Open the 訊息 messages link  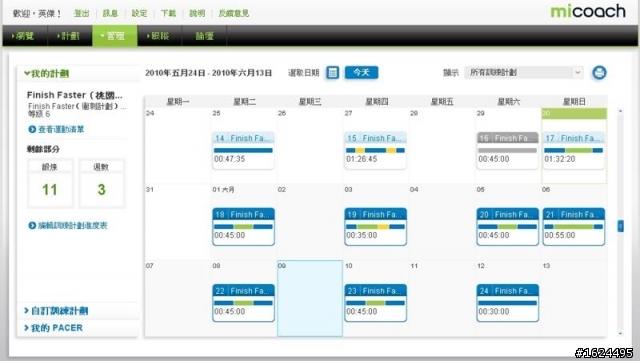pos(110,13)
